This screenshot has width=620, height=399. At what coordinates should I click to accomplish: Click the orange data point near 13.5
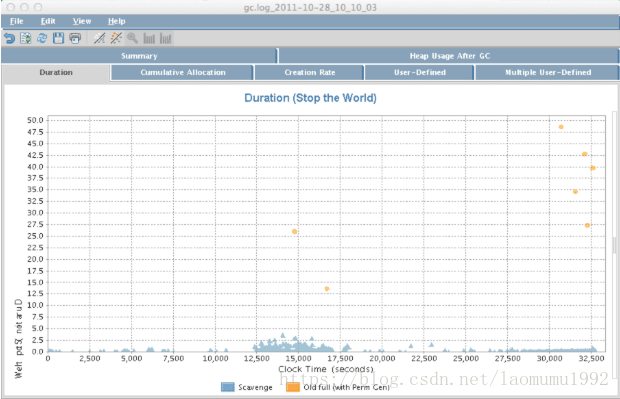(327, 289)
